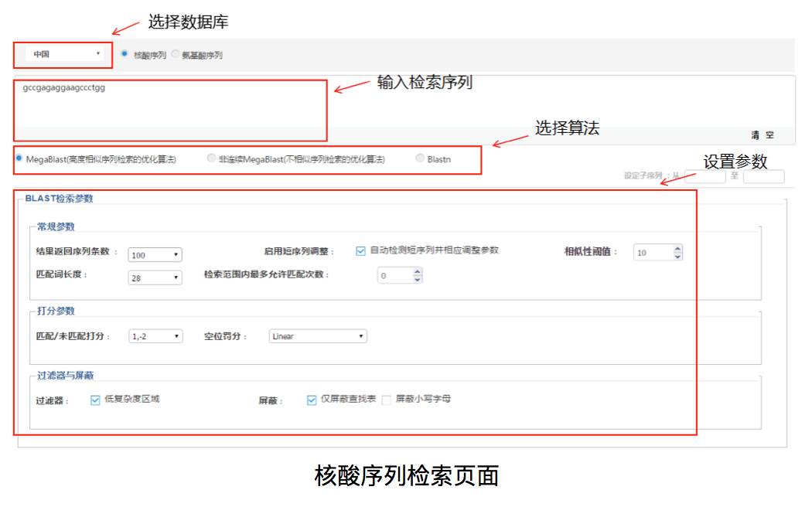Click the gccgagaggaagccctgg sequence text
The width and height of the screenshot is (812, 507).
(x=63, y=88)
